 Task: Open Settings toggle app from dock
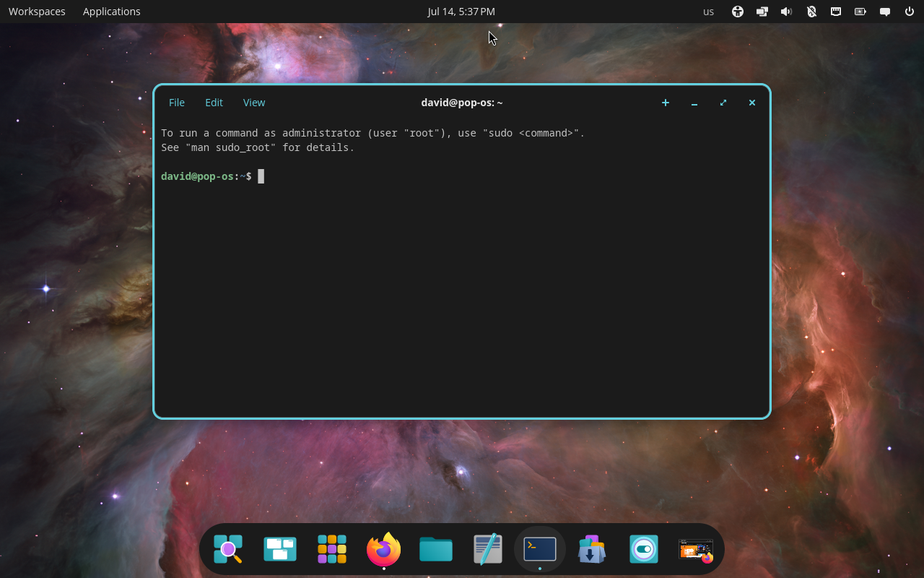(x=644, y=549)
